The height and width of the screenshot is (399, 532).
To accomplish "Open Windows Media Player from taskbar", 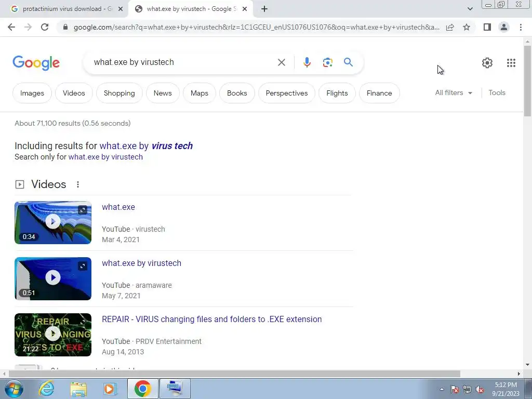I will pos(110,389).
